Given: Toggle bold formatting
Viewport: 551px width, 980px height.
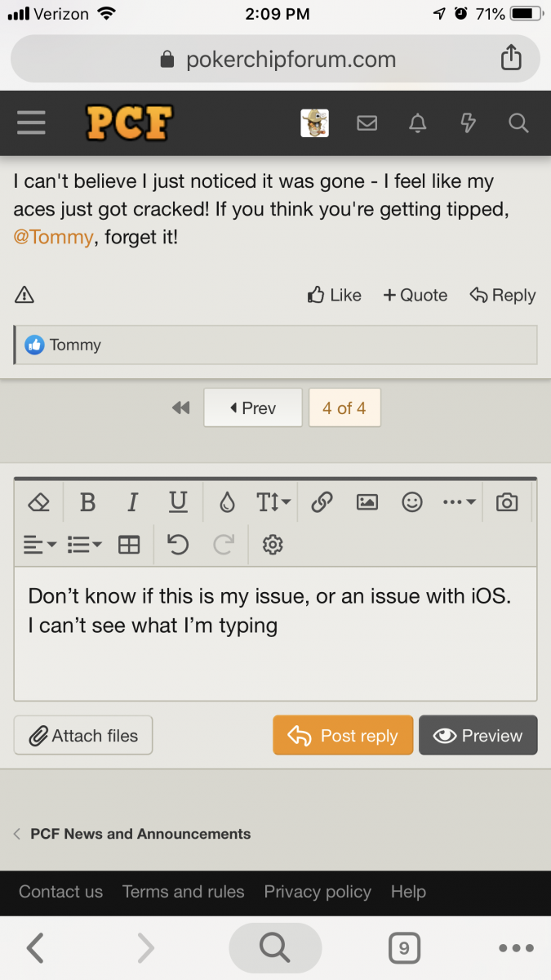Looking at the screenshot, I should click(x=87, y=502).
